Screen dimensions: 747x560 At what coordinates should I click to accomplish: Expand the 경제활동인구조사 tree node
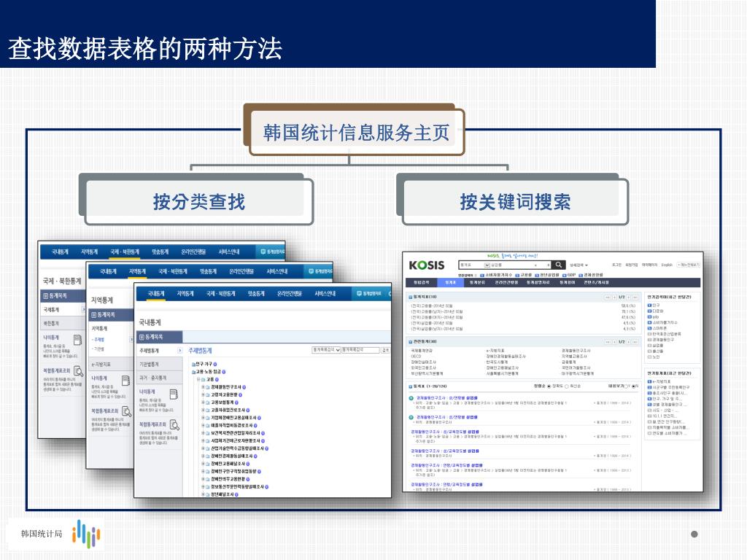[203, 387]
